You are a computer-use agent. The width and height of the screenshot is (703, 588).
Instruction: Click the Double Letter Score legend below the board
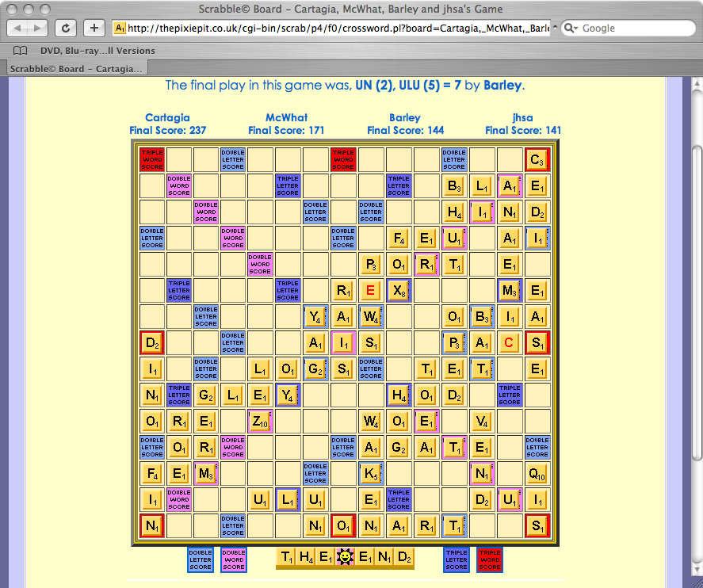point(201,559)
